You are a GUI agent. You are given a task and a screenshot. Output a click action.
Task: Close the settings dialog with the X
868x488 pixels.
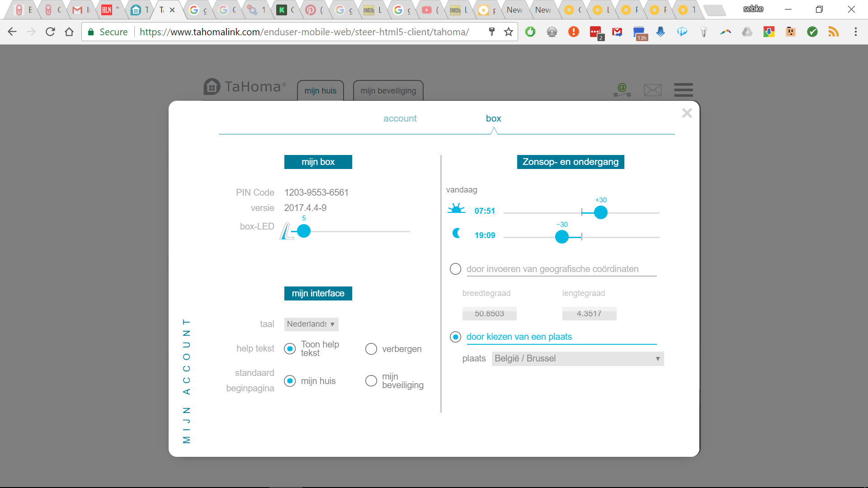tap(687, 113)
